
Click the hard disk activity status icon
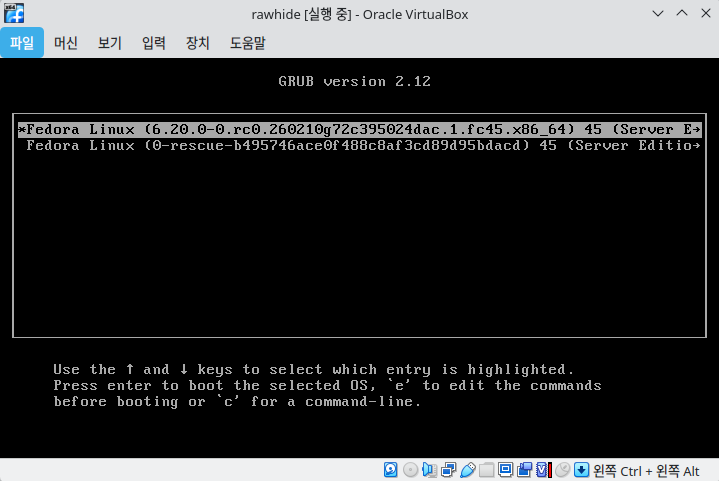point(391,470)
